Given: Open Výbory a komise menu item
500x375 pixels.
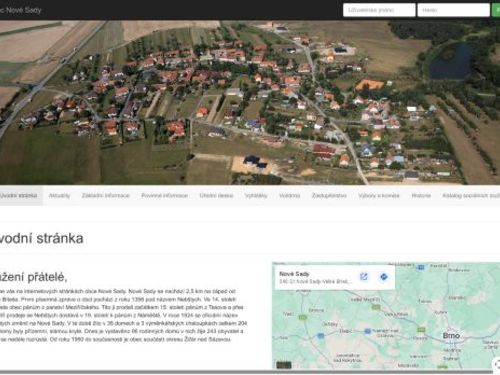Looking at the screenshot, I should point(379,196).
